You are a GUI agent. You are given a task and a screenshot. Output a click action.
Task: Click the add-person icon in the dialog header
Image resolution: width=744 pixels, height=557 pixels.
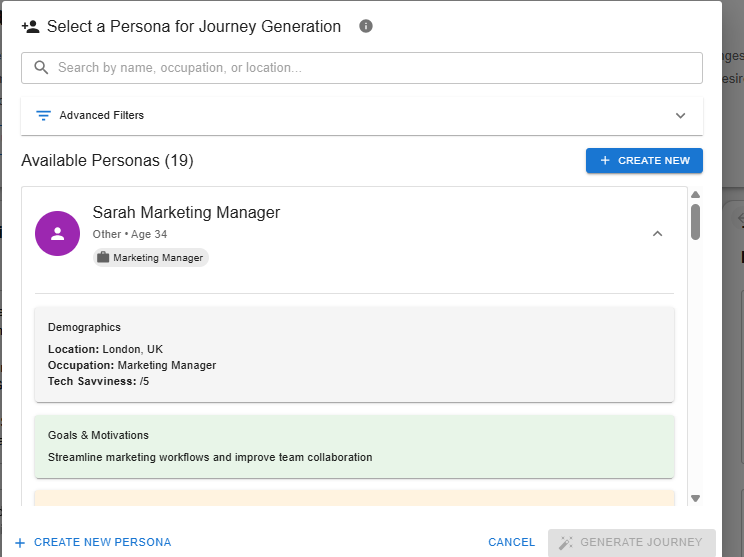pos(30,27)
